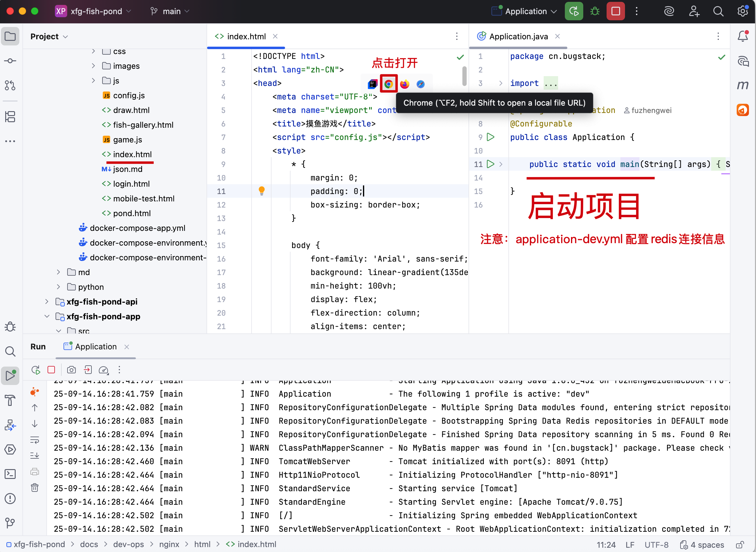The height and width of the screenshot is (552, 756).
Task: Run Application class via line 9 gutter arrow
Action: (491, 137)
